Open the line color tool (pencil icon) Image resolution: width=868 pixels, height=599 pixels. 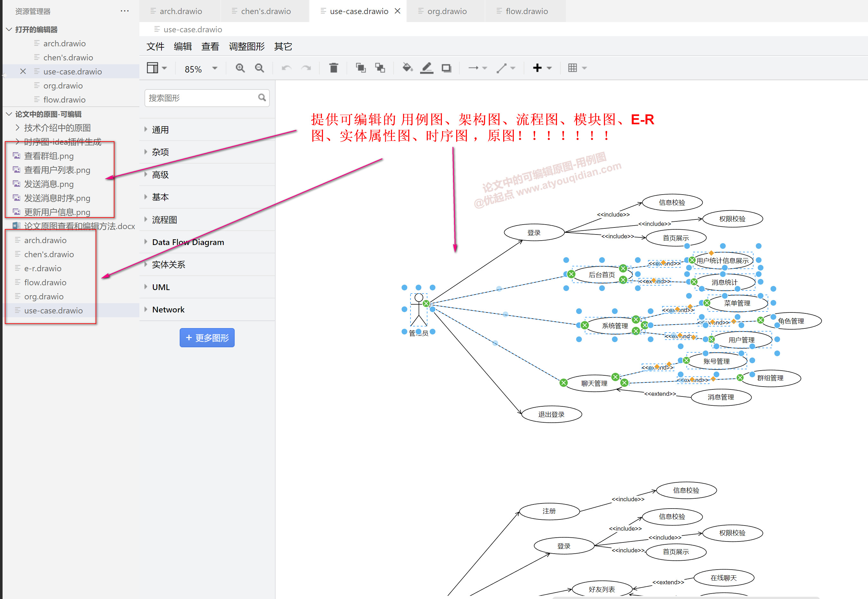coord(427,68)
